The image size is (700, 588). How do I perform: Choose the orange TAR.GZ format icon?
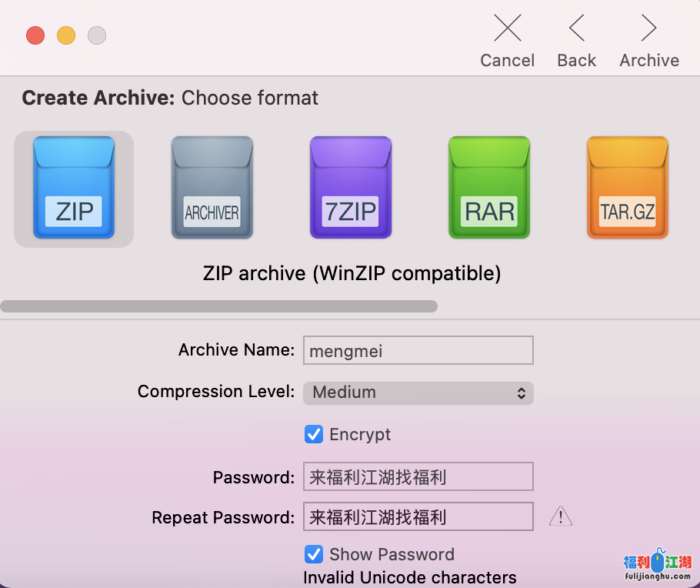627,189
